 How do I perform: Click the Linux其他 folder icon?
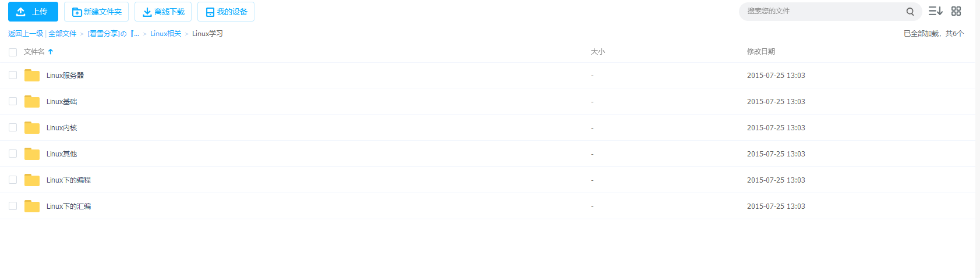[32, 154]
